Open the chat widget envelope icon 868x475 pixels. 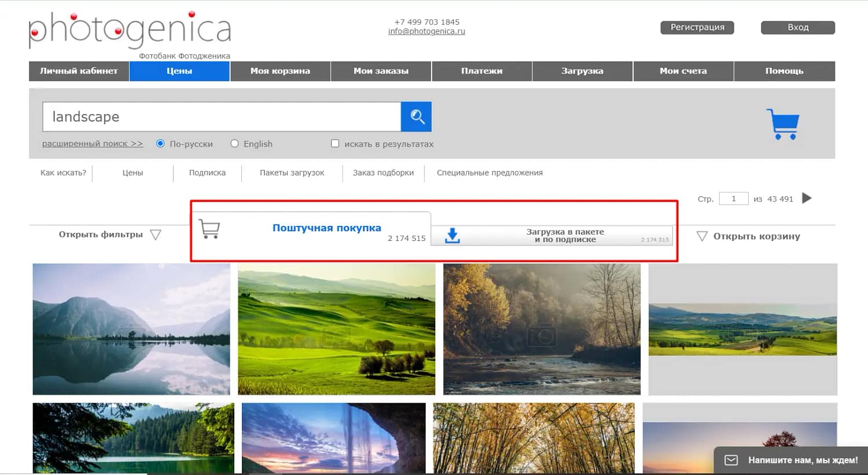pyautogui.click(x=731, y=460)
